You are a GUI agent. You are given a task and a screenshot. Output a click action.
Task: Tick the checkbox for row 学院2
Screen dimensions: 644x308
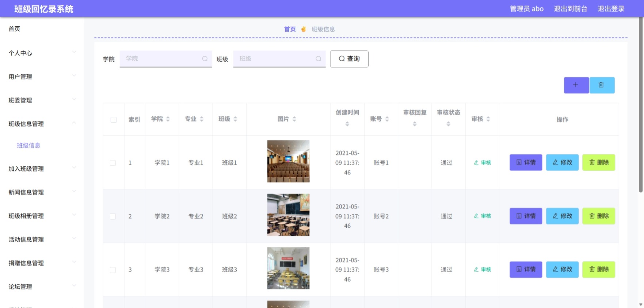click(113, 216)
